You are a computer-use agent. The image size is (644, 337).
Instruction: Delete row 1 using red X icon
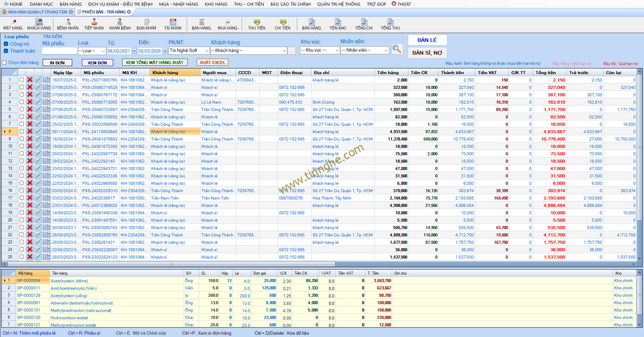(30, 80)
